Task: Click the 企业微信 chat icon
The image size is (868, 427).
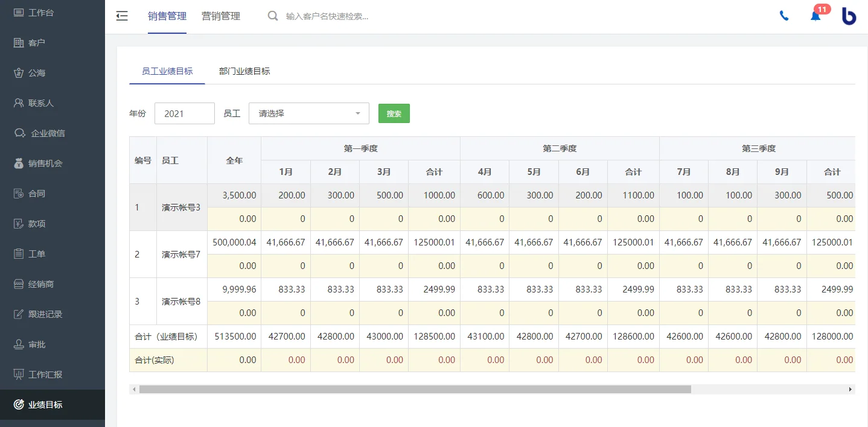Action: point(20,133)
